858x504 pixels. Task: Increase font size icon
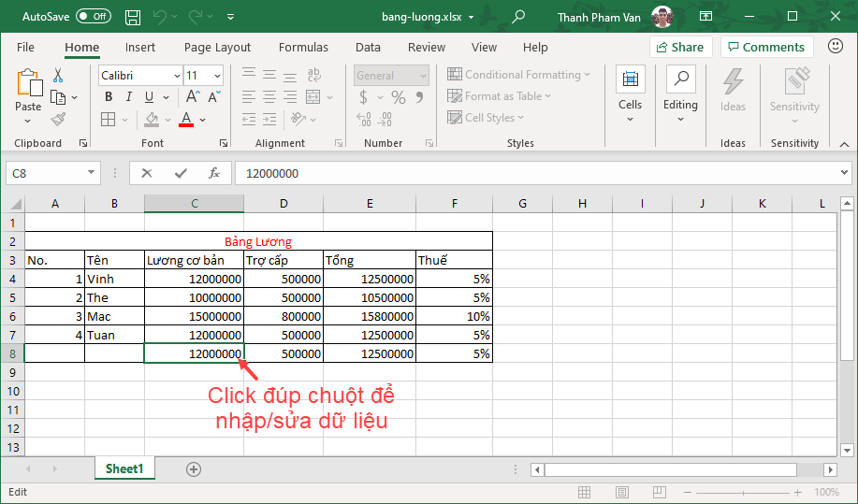[192, 96]
